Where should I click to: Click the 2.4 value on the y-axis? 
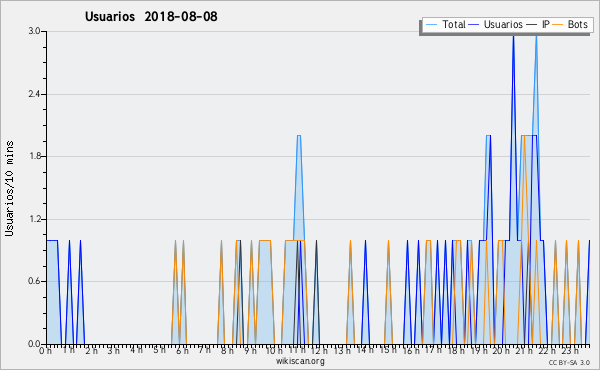pyautogui.click(x=34, y=94)
